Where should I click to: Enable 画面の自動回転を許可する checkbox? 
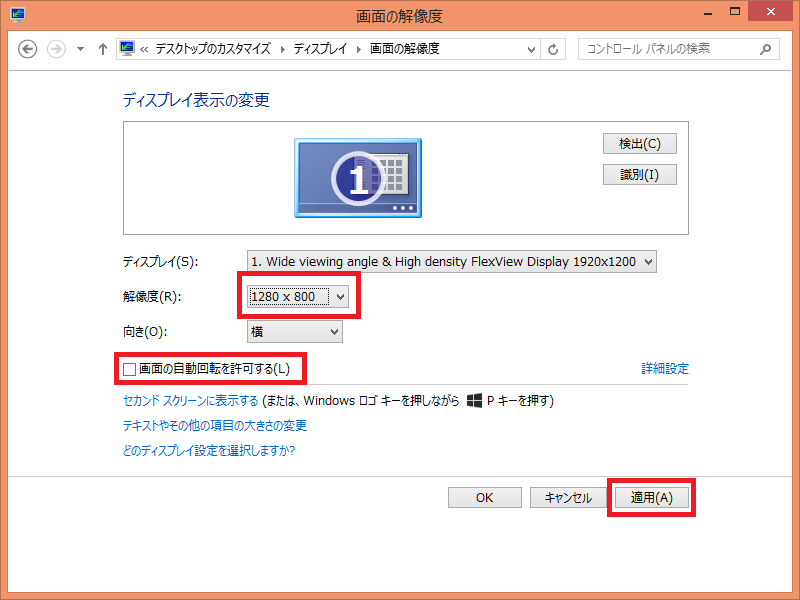(129, 369)
